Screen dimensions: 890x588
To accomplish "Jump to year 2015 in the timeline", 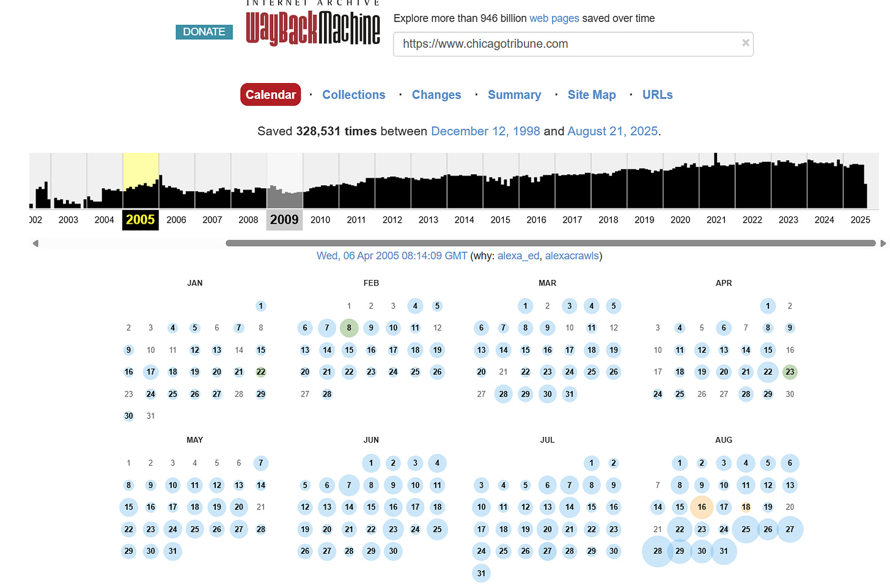I will 500,220.
